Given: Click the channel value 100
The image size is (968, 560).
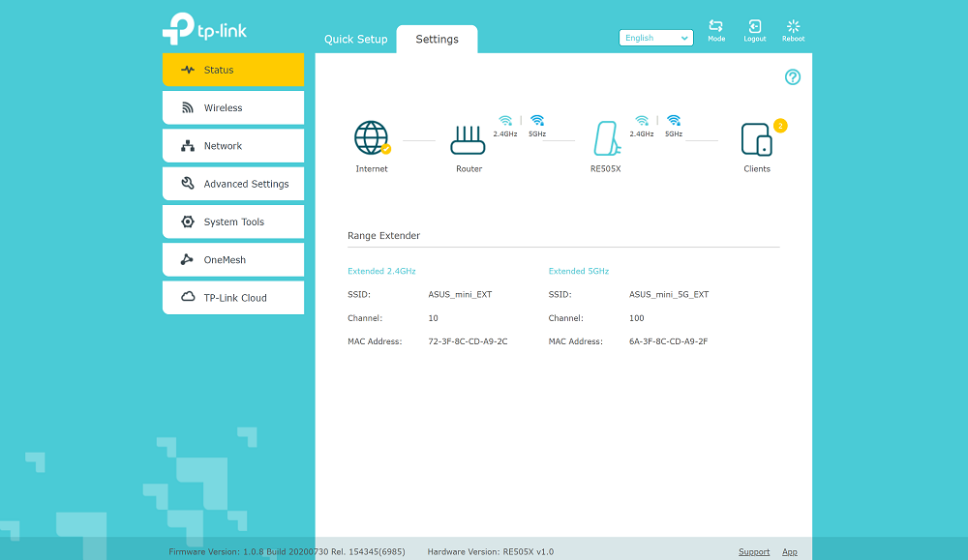Looking at the screenshot, I should (x=637, y=318).
